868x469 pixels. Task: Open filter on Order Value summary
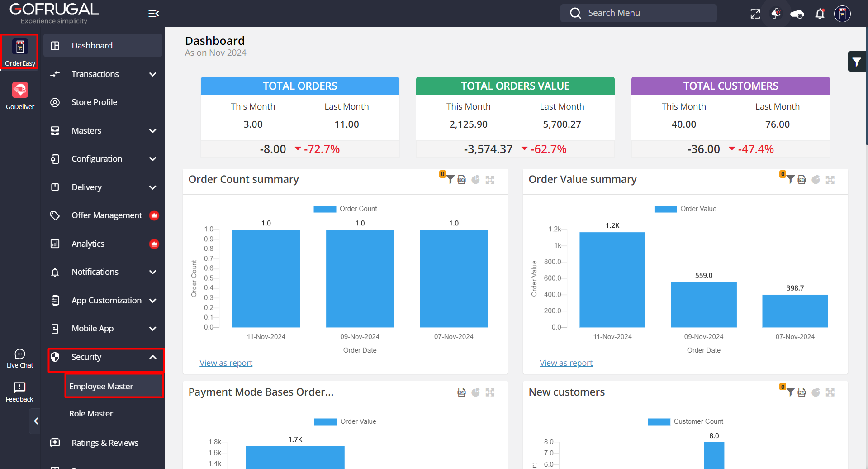pos(790,180)
